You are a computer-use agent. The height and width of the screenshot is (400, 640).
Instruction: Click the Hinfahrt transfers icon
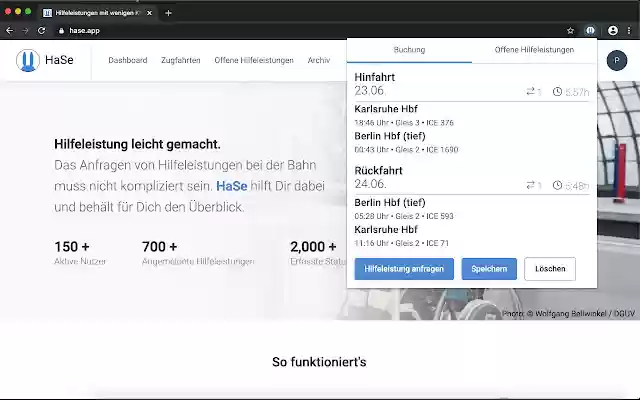pos(530,91)
